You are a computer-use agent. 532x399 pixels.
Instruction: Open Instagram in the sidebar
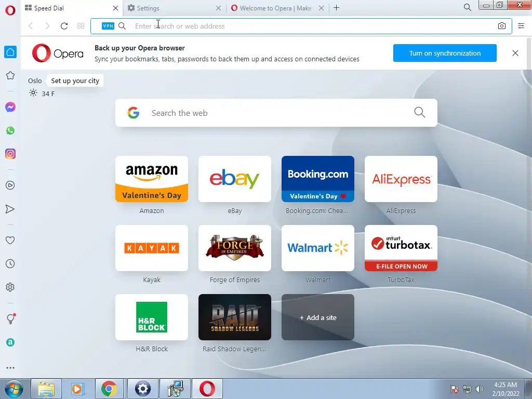10,154
